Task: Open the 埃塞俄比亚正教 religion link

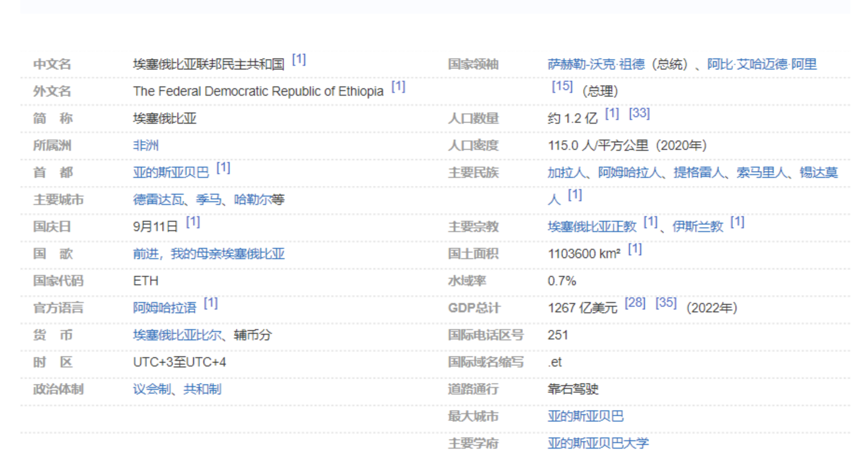Action: (x=592, y=227)
